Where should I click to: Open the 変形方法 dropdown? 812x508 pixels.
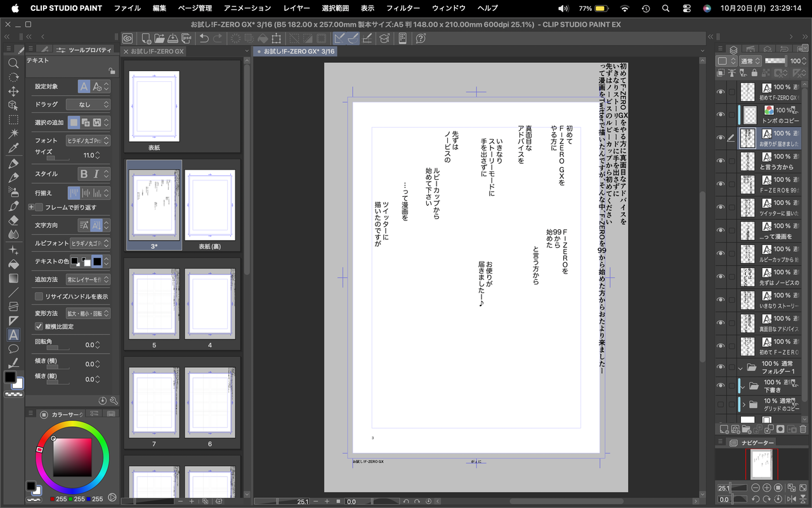click(88, 314)
